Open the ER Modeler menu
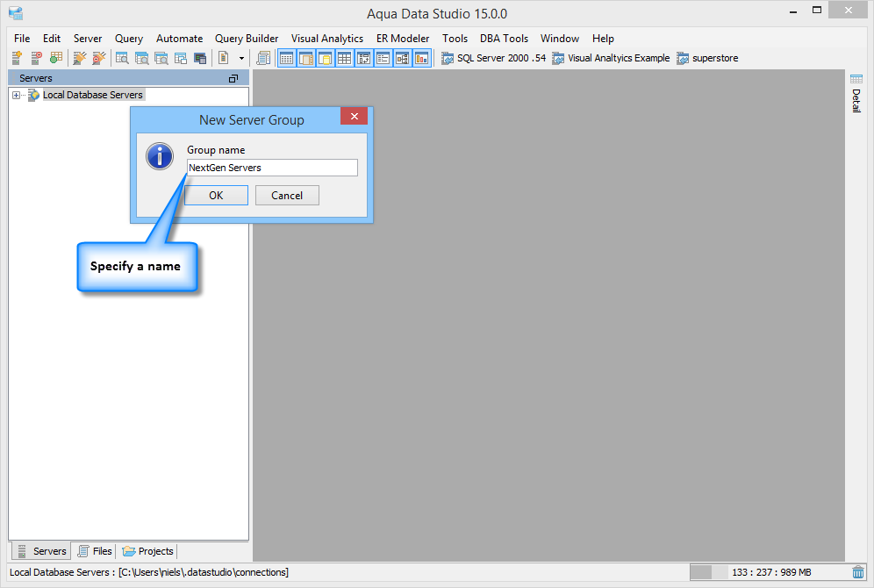The image size is (874, 588). (403, 39)
